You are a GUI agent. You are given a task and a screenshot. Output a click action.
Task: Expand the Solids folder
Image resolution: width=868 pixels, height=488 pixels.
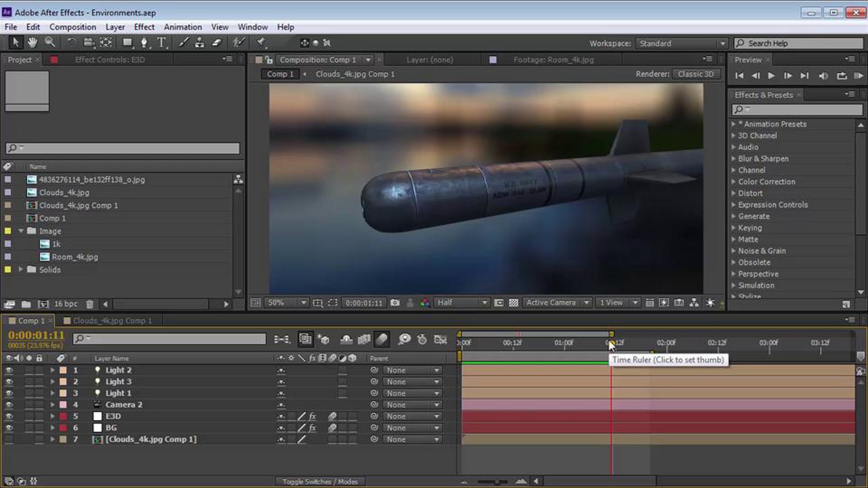(21, 269)
